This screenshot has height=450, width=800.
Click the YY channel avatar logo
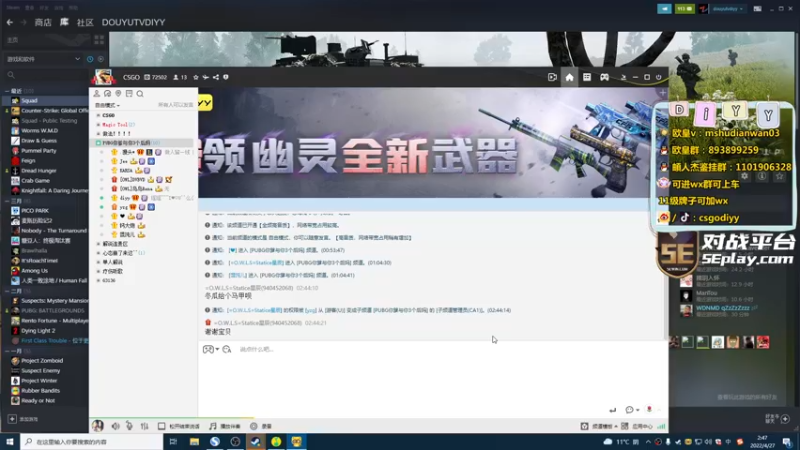click(x=103, y=77)
